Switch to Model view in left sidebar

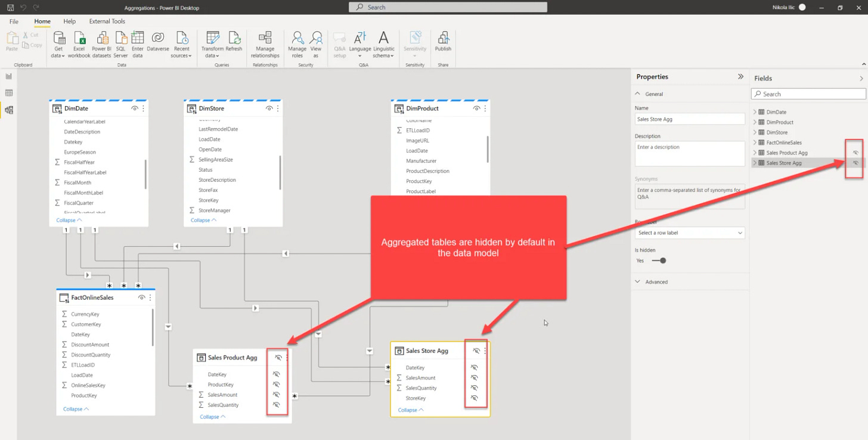(9, 110)
